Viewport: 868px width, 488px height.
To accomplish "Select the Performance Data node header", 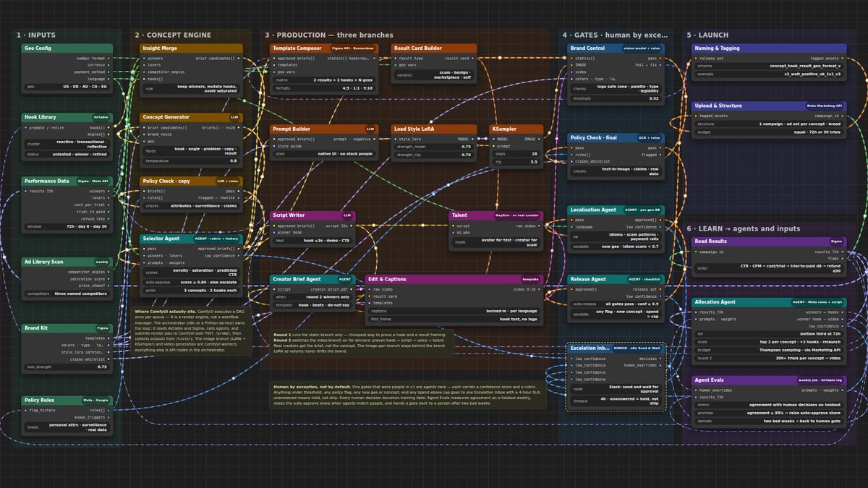I will [x=67, y=181].
